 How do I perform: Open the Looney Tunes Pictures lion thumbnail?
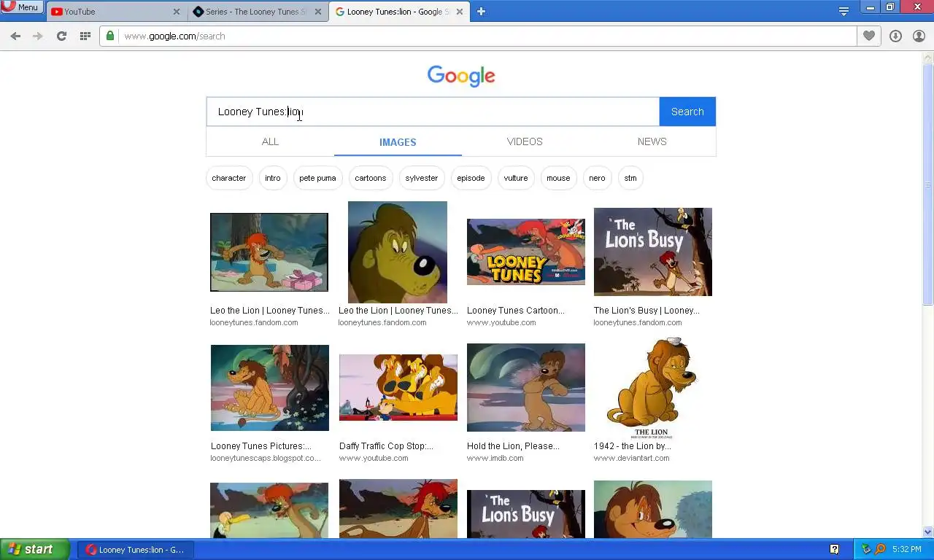[270, 388]
